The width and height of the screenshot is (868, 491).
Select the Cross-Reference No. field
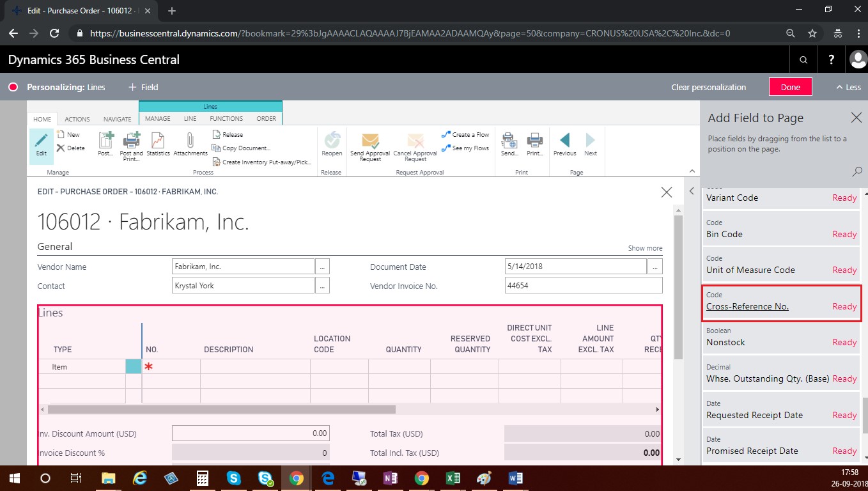point(782,302)
